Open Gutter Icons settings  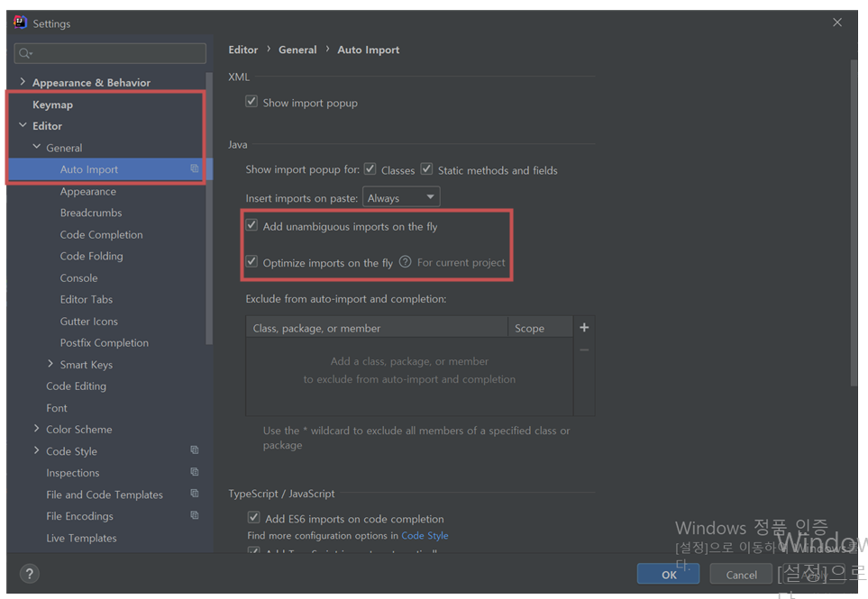(x=88, y=322)
